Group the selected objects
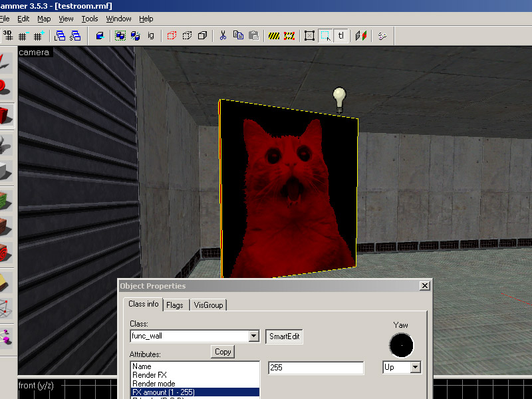The image size is (532, 399). tap(120, 35)
